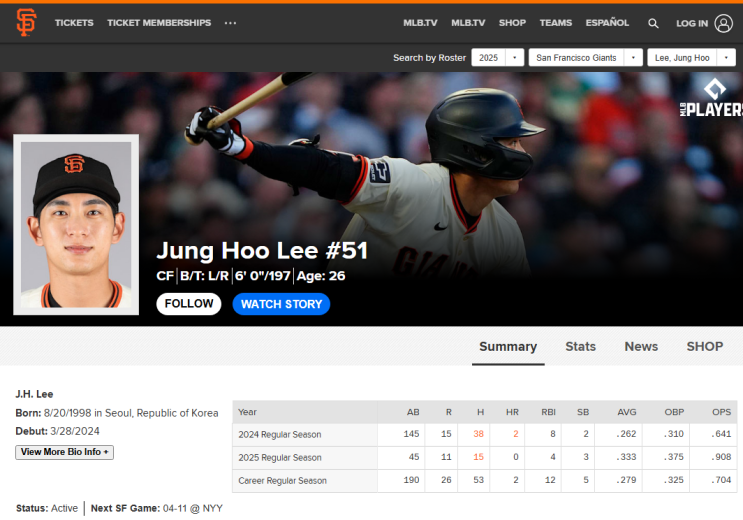743x520 pixels.
Task: Go to the SHOP tab
Action: coord(705,347)
